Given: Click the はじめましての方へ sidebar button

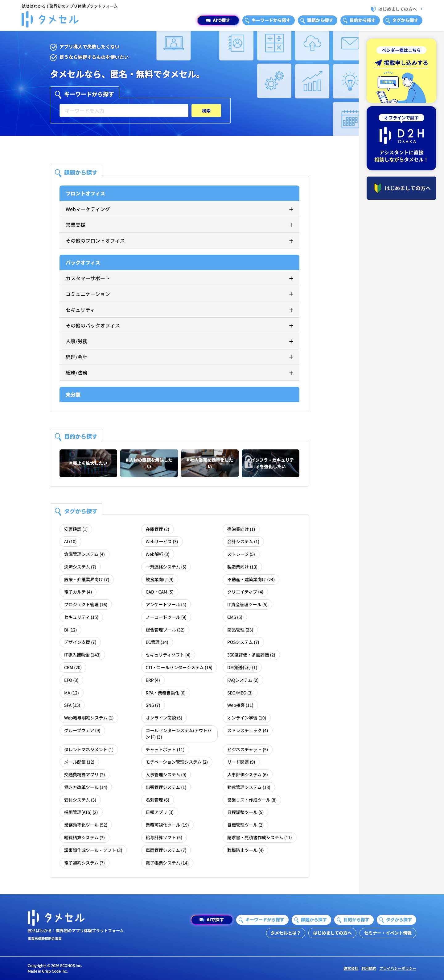Looking at the screenshot, I should [x=401, y=188].
